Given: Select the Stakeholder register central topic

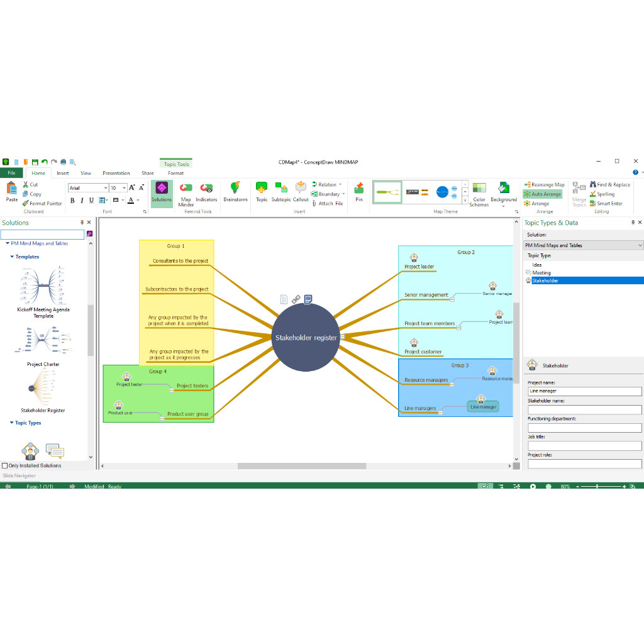Looking at the screenshot, I should tap(306, 338).
